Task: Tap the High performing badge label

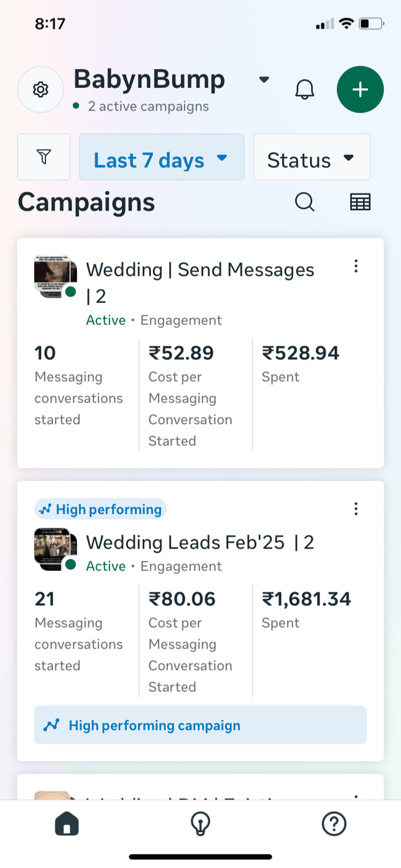Action: click(100, 510)
